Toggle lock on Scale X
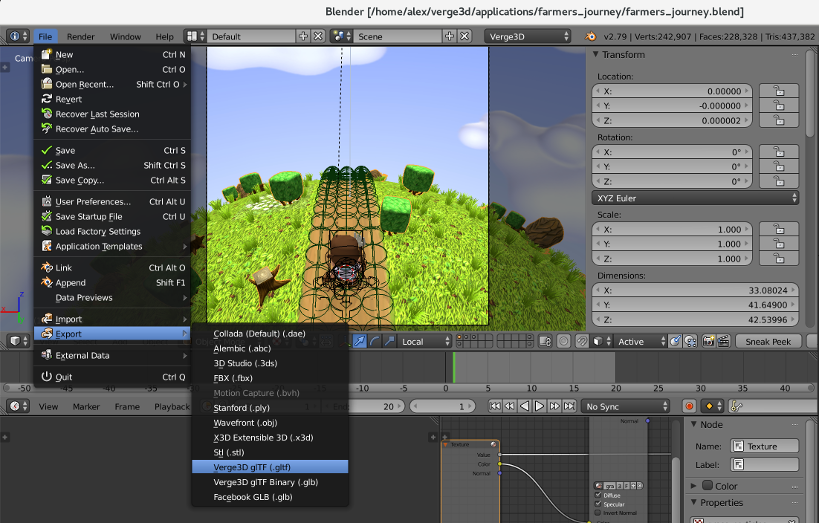The width and height of the screenshot is (819, 523). click(x=779, y=229)
